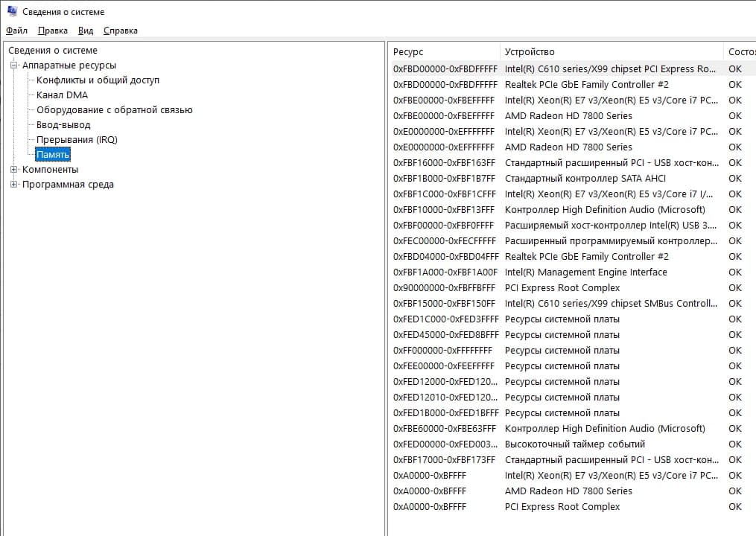Select the Стандартный контроллер SATA AHCI row
756x536 pixels.
585,179
